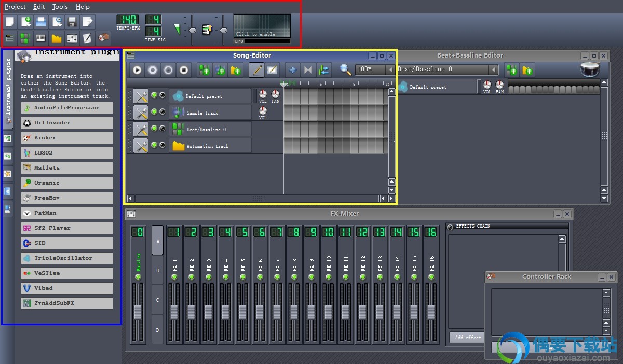This screenshot has height=364, width=623.
Task: Click the save project floppy disk icon
Action: pos(72,21)
